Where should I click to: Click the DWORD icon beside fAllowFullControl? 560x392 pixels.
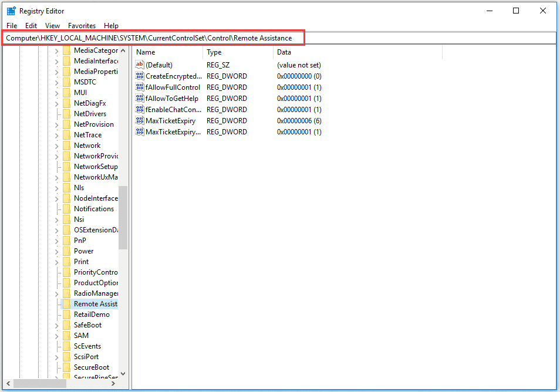click(140, 87)
